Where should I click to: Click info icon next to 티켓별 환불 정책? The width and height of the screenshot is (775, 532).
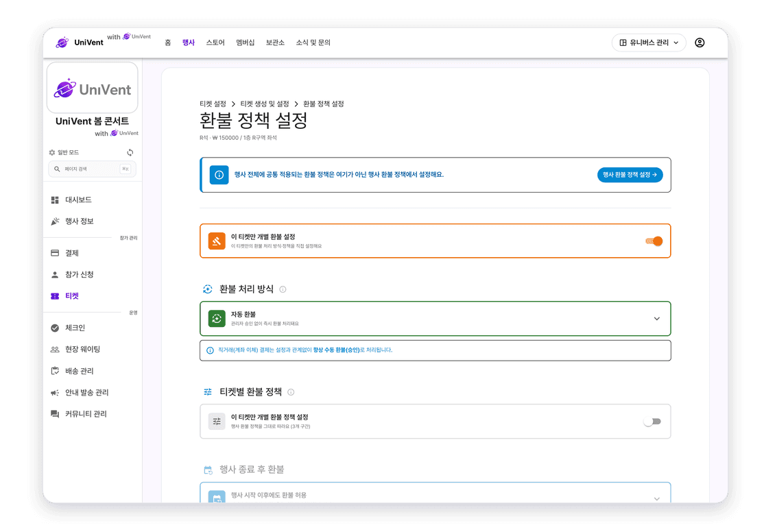pyautogui.click(x=291, y=392)
